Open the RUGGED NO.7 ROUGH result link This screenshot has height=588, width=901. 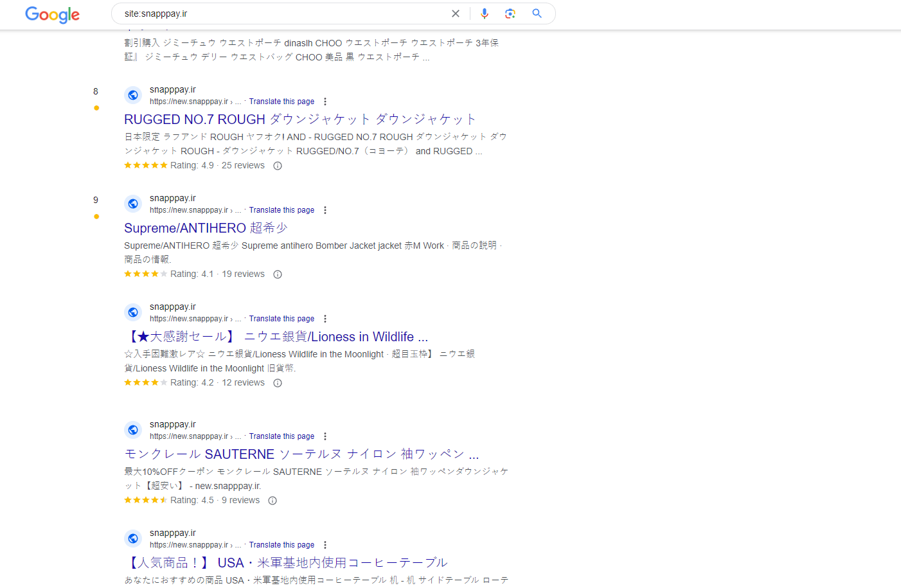point(299,120)
